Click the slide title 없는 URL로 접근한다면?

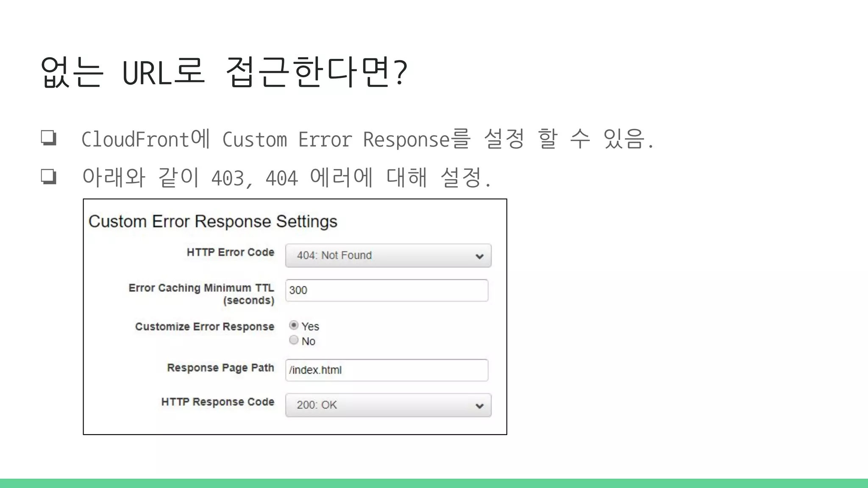pos(224,72)
